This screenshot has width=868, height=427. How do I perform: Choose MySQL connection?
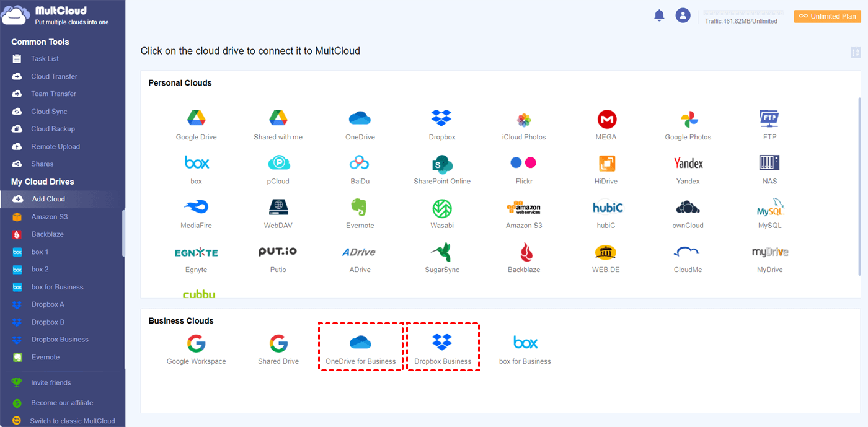point(770,214)
